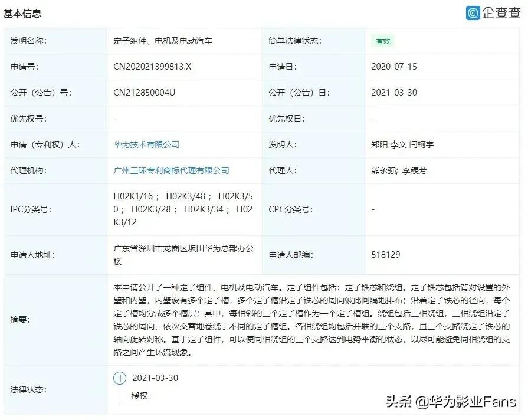
Task: Click the IPC classification codes cell
Action: click(x=183, y=209)
